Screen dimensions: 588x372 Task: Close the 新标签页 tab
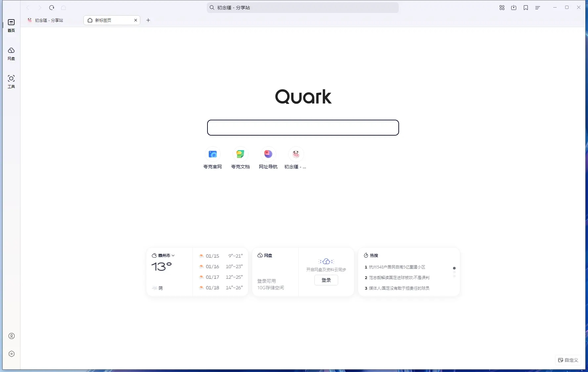point(136,20)
